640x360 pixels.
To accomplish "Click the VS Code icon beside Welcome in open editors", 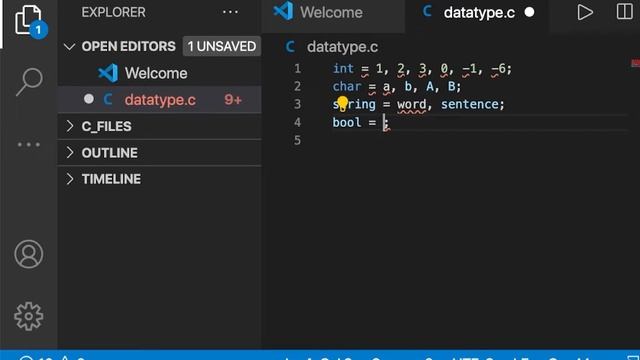I will click(108, 73).
